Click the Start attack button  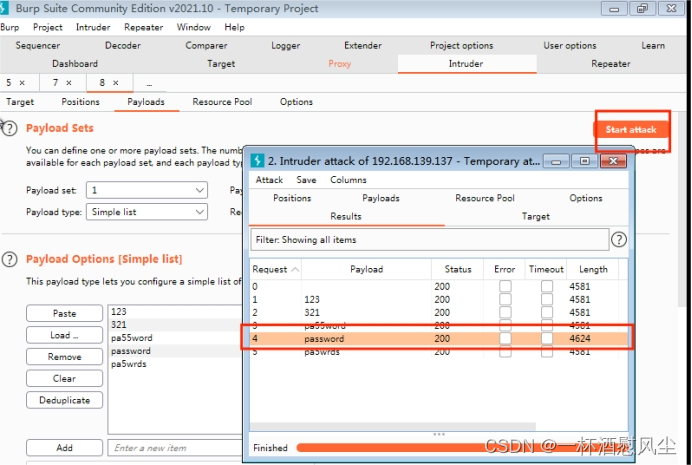[631, 130]
